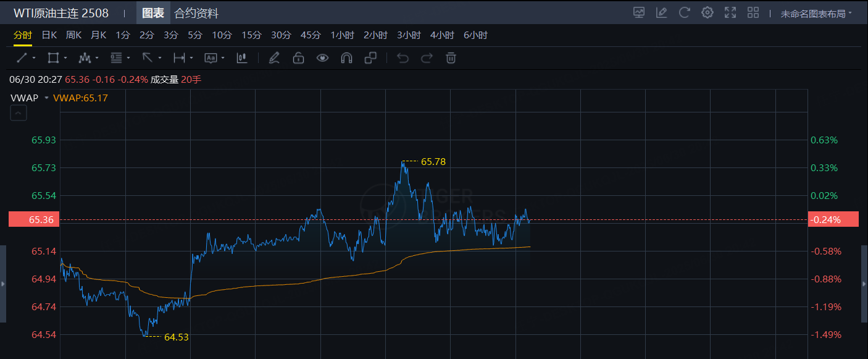Open the text annotation tool

(x=210, y=58)
